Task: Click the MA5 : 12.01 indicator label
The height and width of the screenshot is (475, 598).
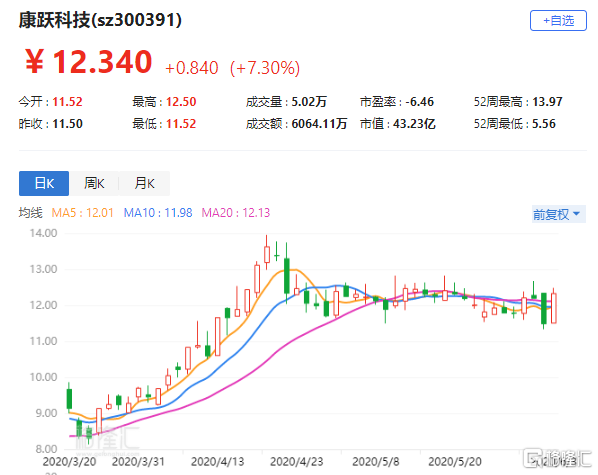Action: point(83,213)
